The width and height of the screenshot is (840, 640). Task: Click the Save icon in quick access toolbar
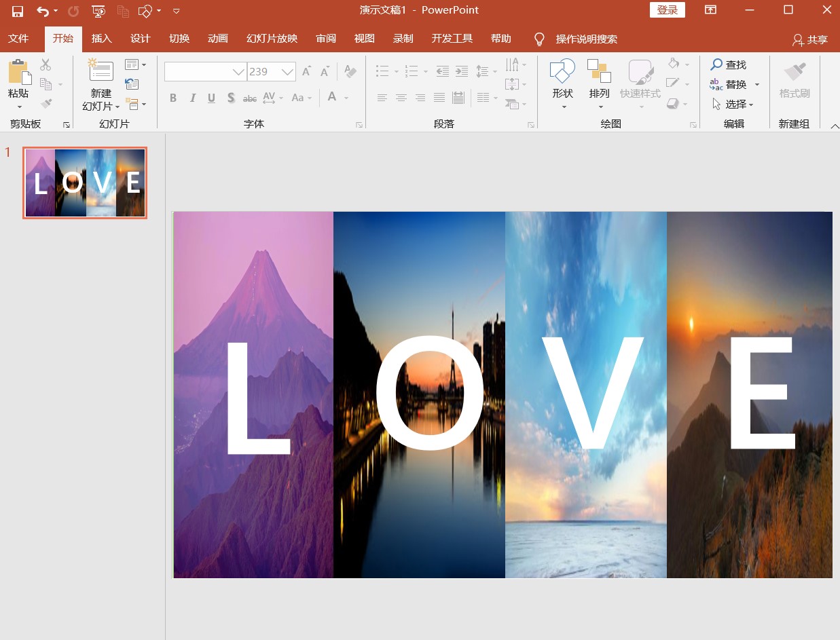(x=18, y=11)
